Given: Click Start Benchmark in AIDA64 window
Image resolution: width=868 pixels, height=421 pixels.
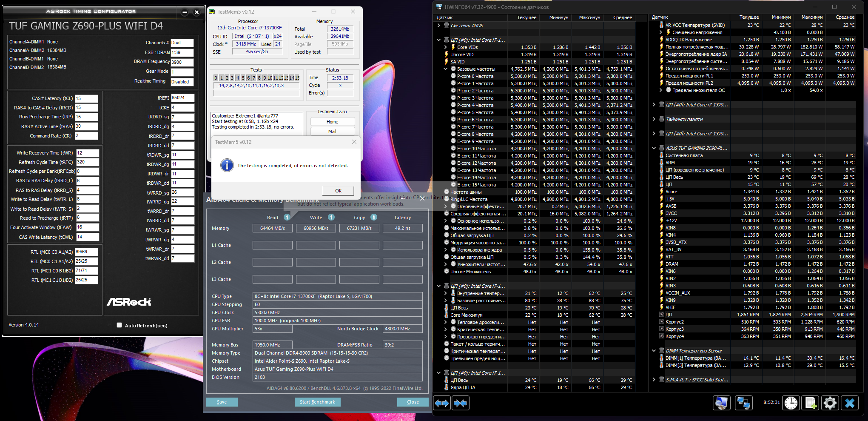Looking at the screenshot, I should pos(317,402).
